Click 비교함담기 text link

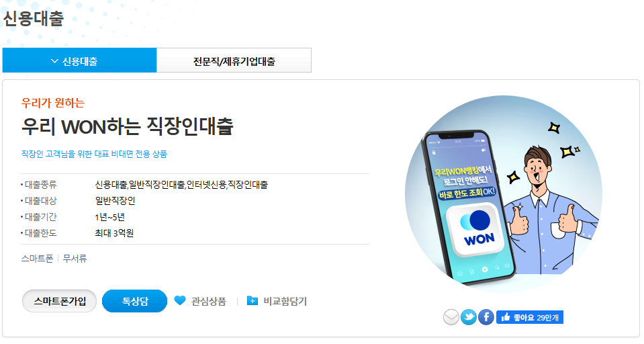coord(285,301)
